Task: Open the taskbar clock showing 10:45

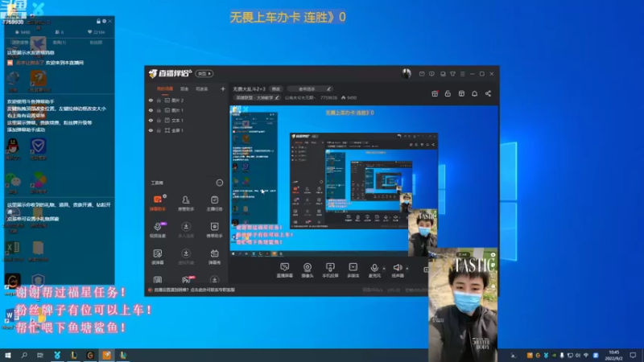Action: 613,355
